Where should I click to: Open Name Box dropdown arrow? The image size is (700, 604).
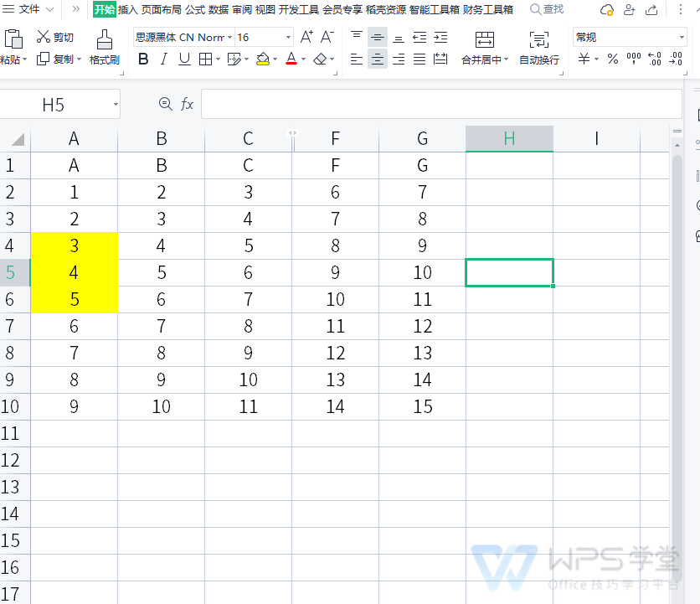click(116, 105)
